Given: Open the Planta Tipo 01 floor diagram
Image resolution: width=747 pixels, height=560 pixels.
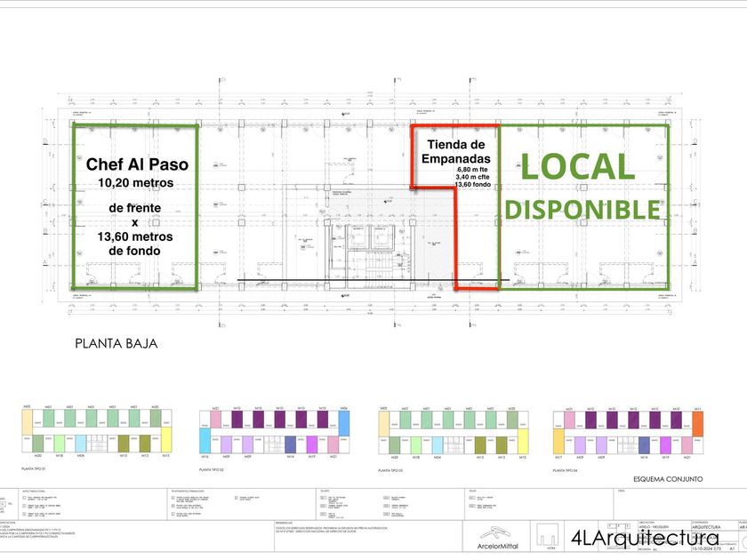Looking at the screenshot, I should pyautogui.click(x=97, y=431).
